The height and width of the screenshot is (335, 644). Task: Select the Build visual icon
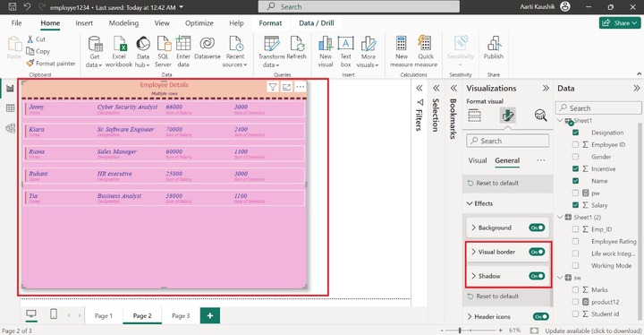(x=475, y=116)
